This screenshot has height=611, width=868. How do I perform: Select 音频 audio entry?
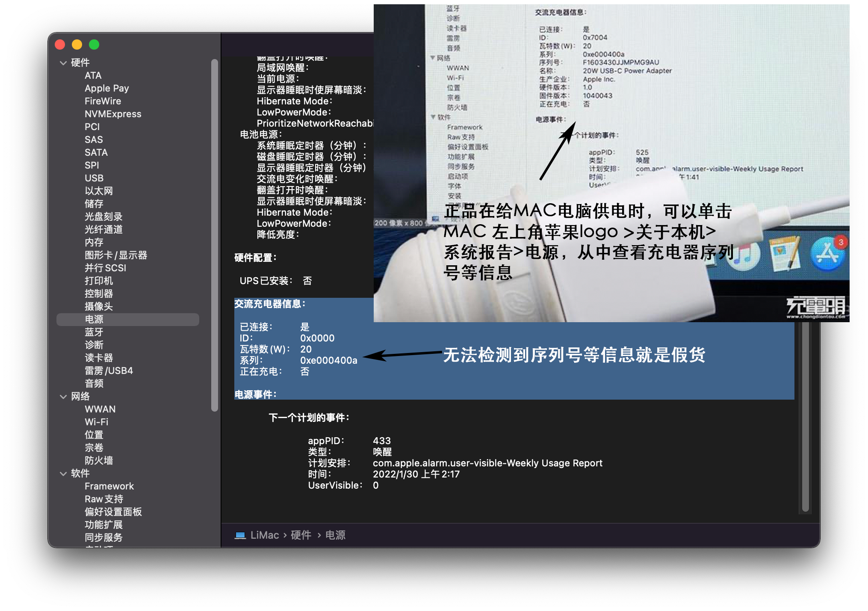pos(94,384)
